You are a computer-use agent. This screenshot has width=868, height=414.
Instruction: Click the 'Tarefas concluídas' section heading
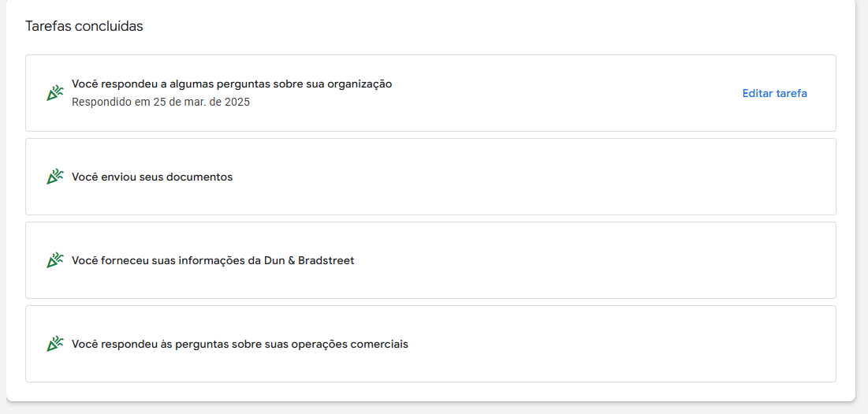coord(84,26)
